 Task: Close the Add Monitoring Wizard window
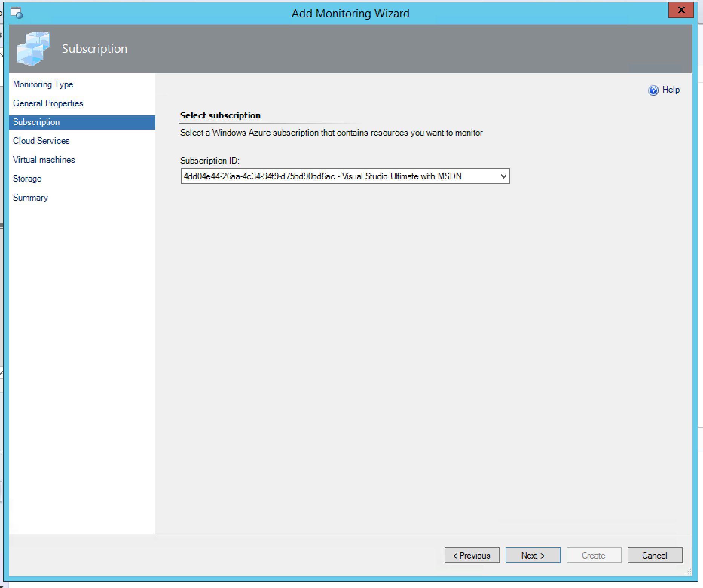681,11
